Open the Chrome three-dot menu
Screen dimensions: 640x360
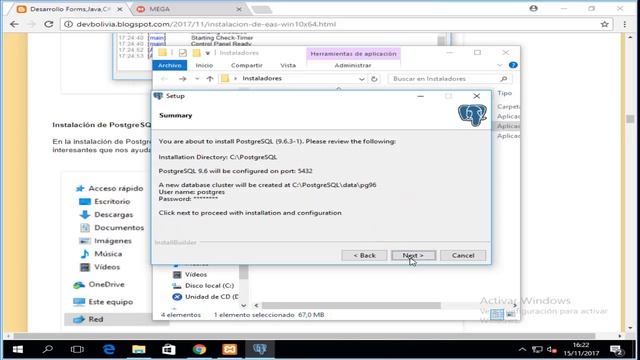pyautogui.click(x=624, y=24)
